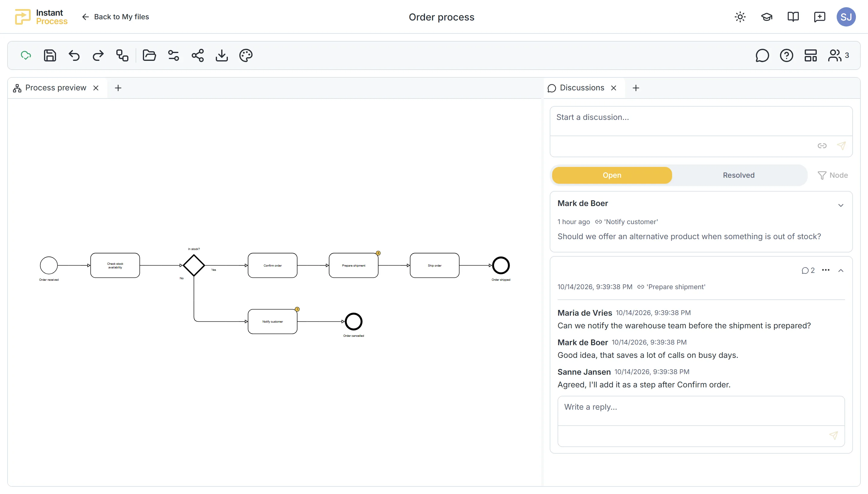Viewport: 868px width, 494px height.
Task: Switch to the Resolved discussions filter
Action: pos(738,175)
